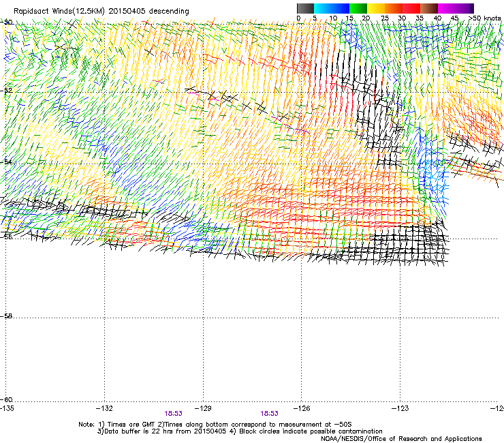This screenshot has width=504, height=443.
Task: Click the green 15-20 knots legend swatch
Action: 358,8
